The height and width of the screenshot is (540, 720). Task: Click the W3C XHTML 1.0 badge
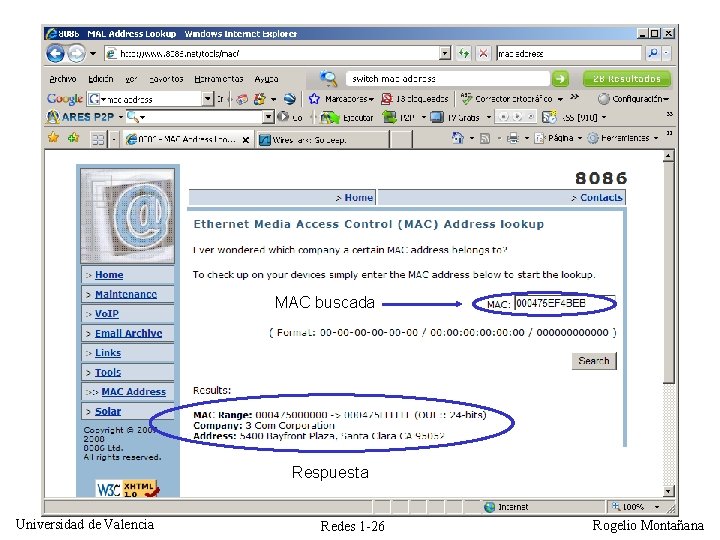coord(128,489)
